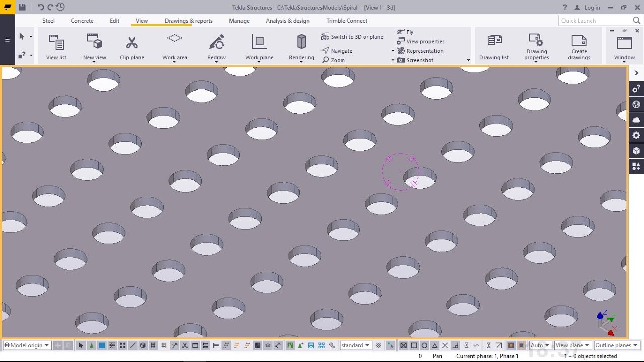The image size is (644, 362).
Task: Open the Analysis & design tab
Action: tap(288, 21)
